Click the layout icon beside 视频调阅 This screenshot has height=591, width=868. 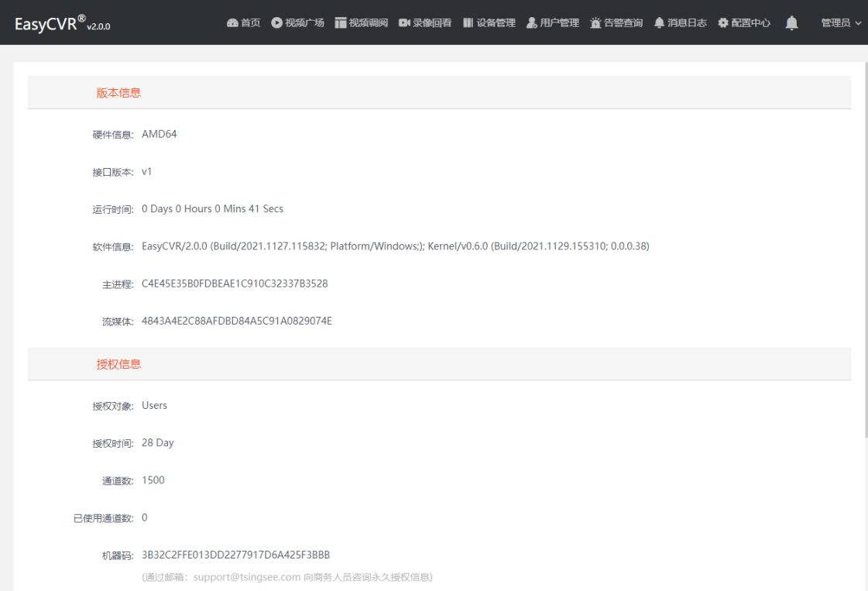click(341, 22)
